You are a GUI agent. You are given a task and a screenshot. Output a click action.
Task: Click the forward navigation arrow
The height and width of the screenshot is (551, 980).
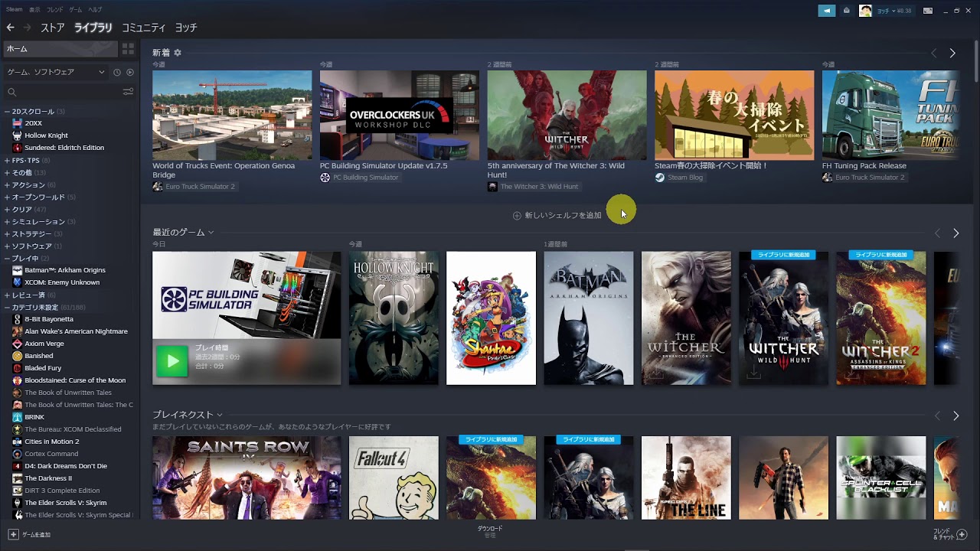(x=28, y=28)
